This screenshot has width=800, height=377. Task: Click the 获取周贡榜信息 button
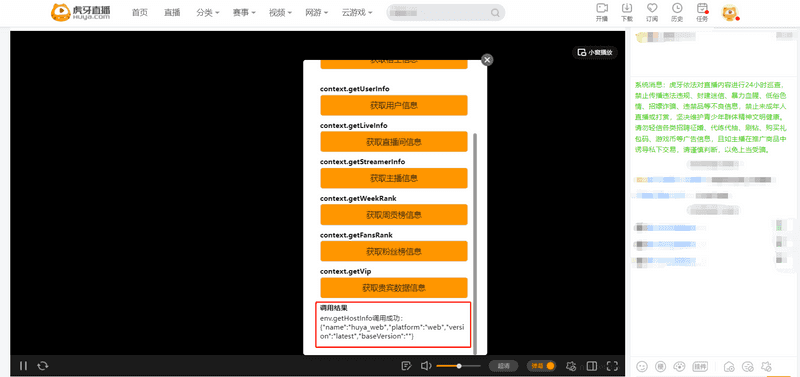(394, 215)
